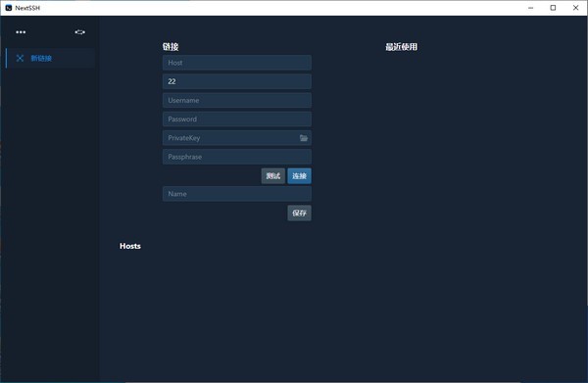The height and width of the screenshot is (383, 588).
Task: Click the connection swap icon in sidebar
Action: (80, 32)
